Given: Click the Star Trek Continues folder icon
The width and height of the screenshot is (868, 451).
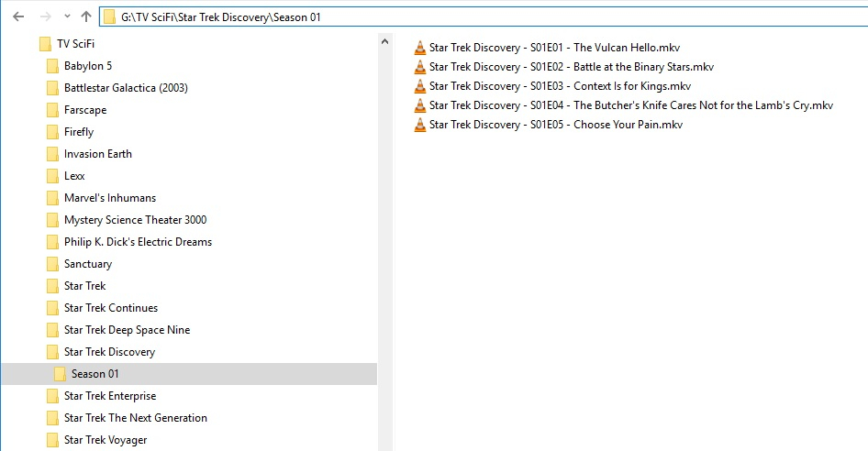Looking at the screenshot, I should (52, 308).
